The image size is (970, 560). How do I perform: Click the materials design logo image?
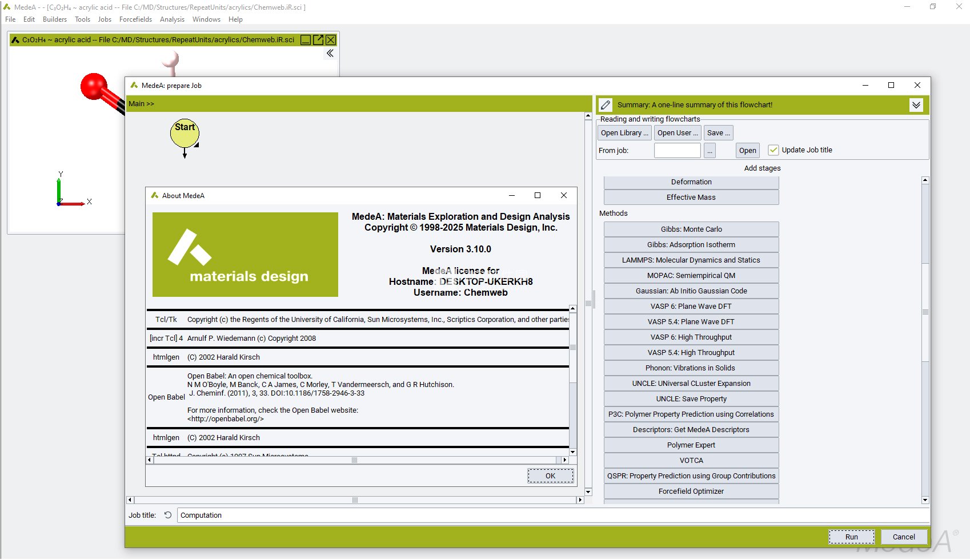(x=245, y=255)
